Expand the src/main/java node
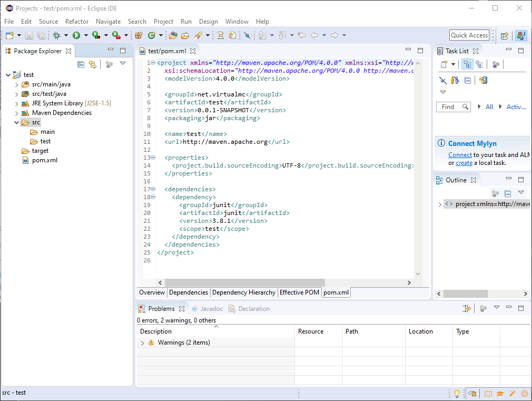532x401 pixels. [x=16, y=84]
